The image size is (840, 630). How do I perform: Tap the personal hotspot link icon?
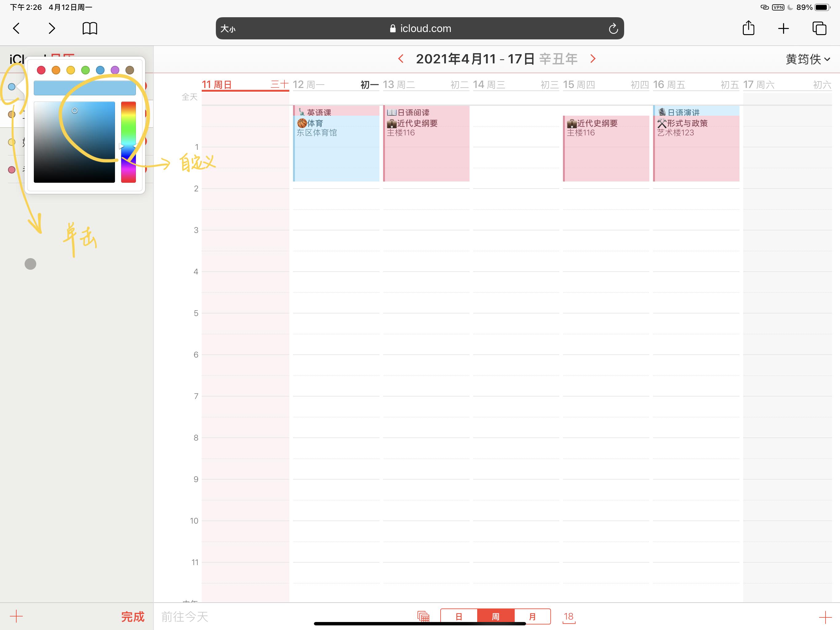tap(764, 7)
